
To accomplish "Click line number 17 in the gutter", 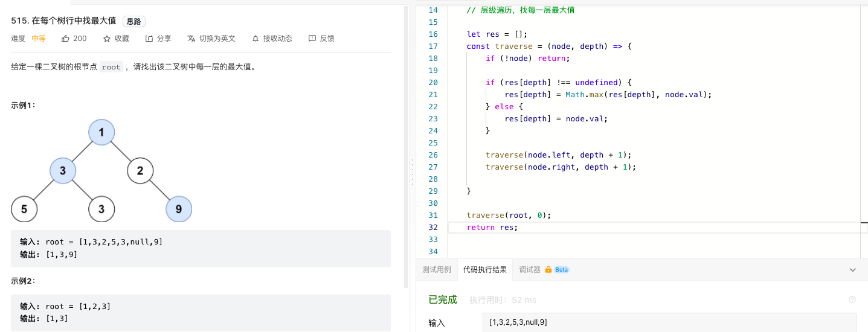I will point(432,46).
